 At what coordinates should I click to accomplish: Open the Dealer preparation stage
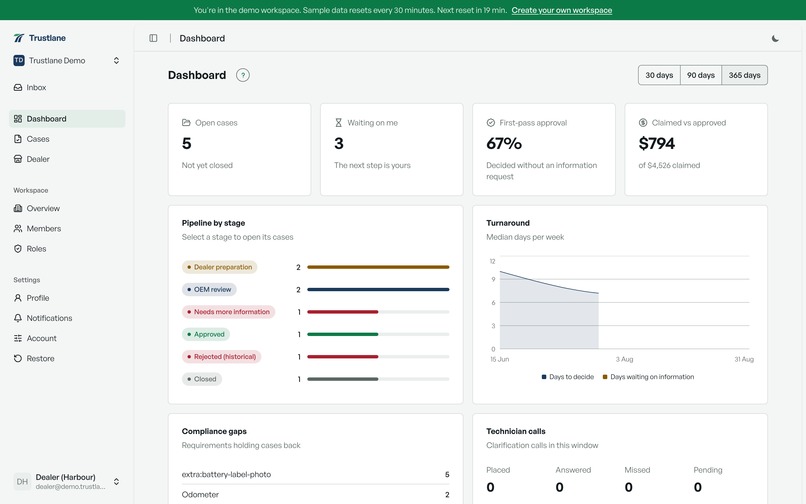click(x=219, y=267)
